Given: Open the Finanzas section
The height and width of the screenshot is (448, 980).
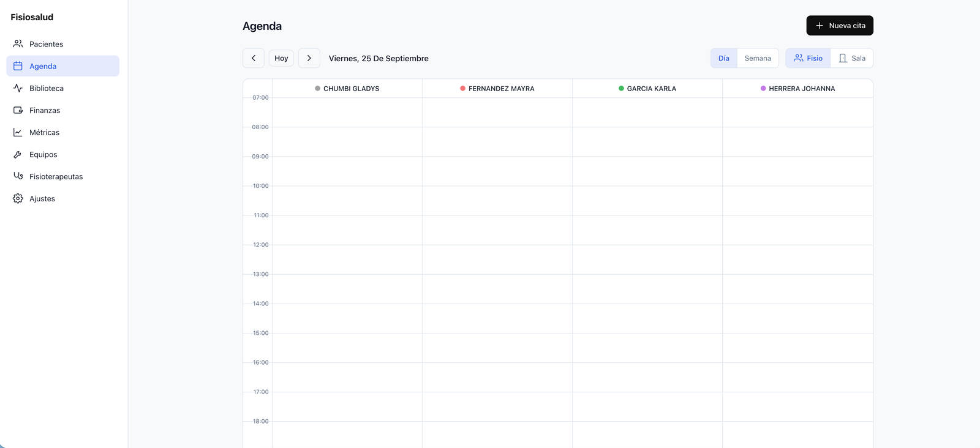Looking at the screenshot, I should (62, 110).
